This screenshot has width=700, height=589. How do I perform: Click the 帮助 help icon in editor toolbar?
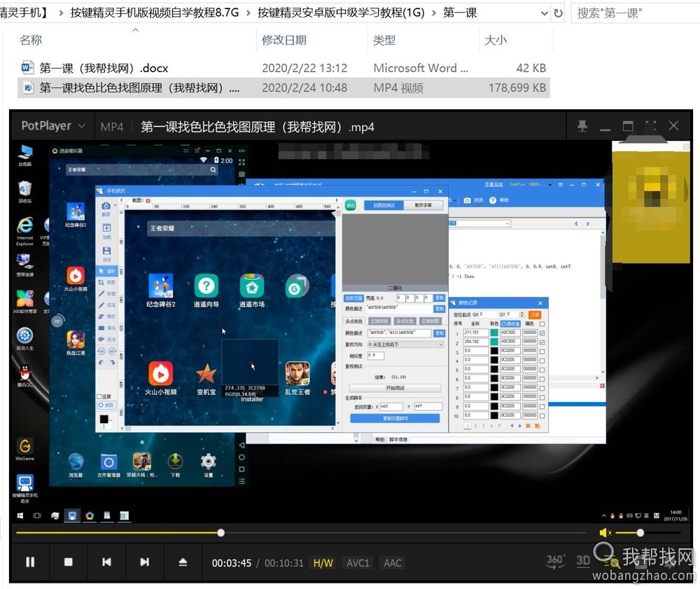coord(493,200)
